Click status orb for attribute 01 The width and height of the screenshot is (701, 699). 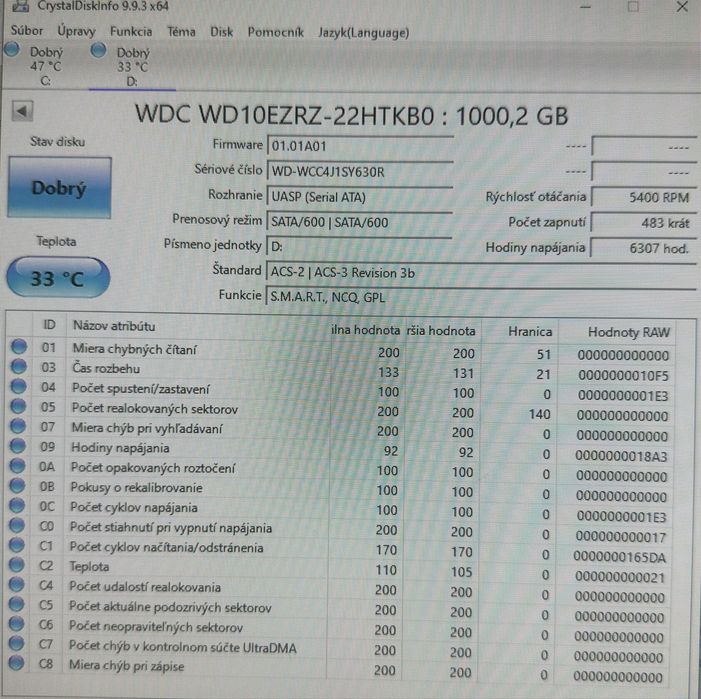pos(19,347)
